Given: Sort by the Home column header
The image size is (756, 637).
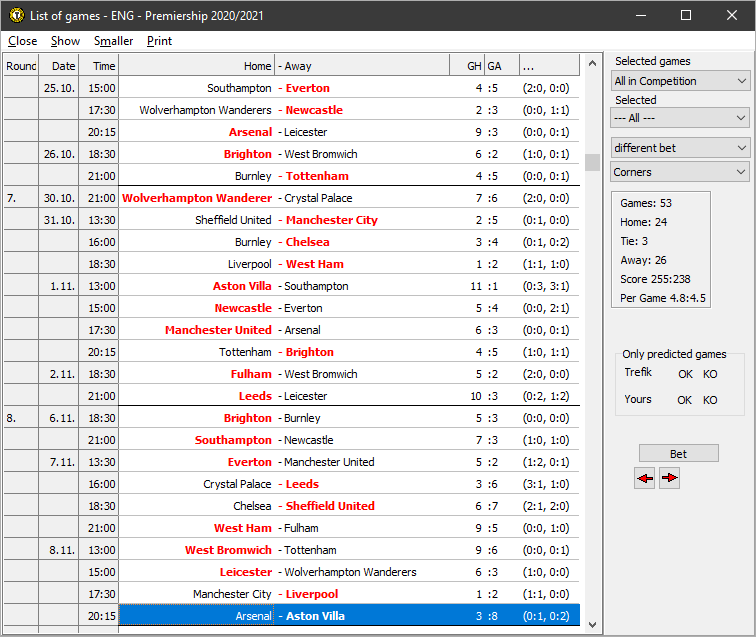Looking at the screenshot, I should point(196,66).
